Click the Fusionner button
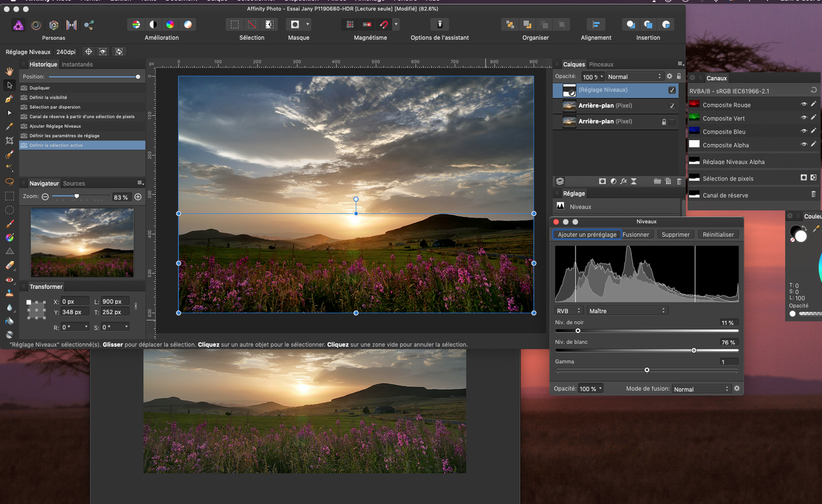822x504 pixels. pyautogui.click(x=636, y=234)
